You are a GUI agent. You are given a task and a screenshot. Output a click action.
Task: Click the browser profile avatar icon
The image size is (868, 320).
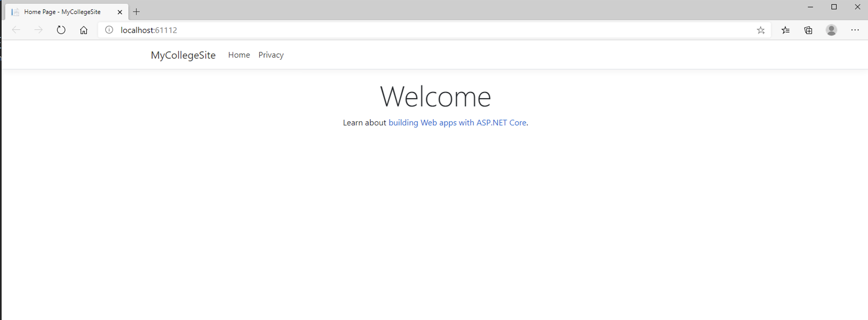click(x=832, y=30)
